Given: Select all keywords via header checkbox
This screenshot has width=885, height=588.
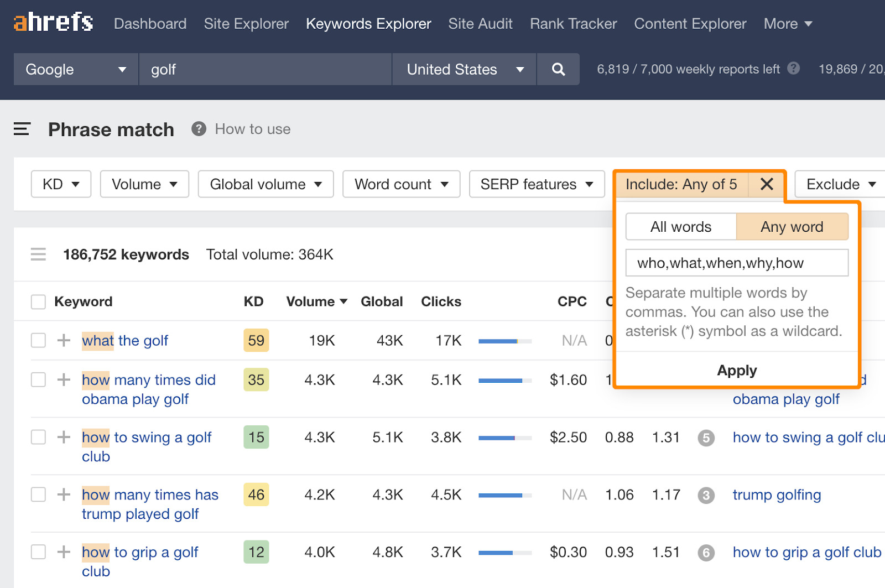Looking at the screenshot, I should (x=38, y=301).
